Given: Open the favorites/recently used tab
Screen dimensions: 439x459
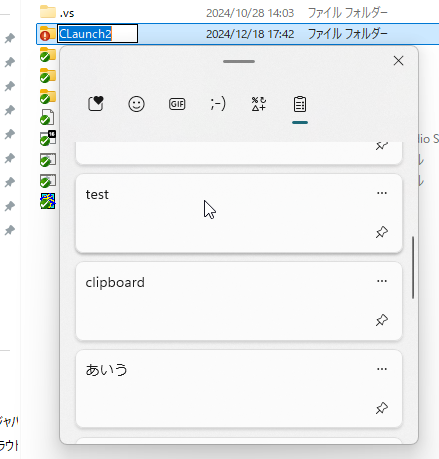Looking at the screenshot, I should 96,104.
